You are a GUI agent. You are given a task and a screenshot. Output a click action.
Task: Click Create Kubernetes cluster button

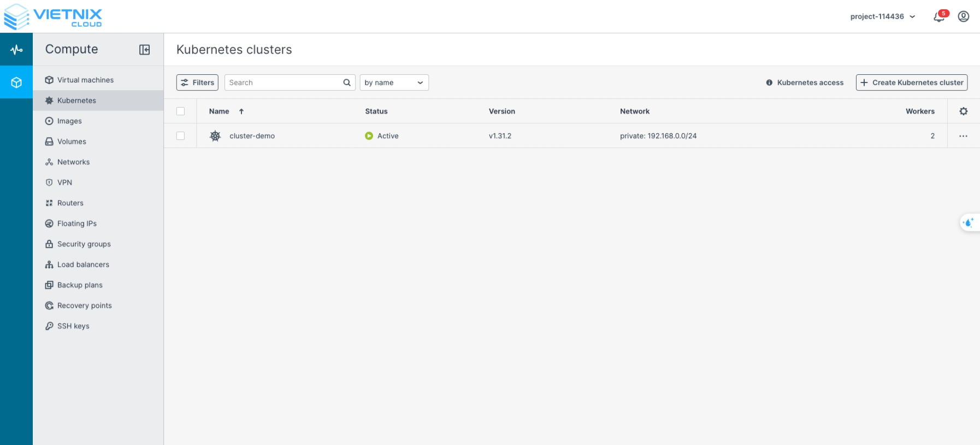pos(911,82)
